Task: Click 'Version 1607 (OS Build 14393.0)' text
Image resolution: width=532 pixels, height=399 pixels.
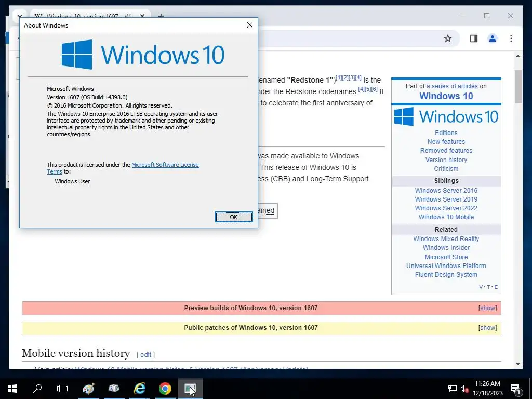Action: tap(87, 97)
